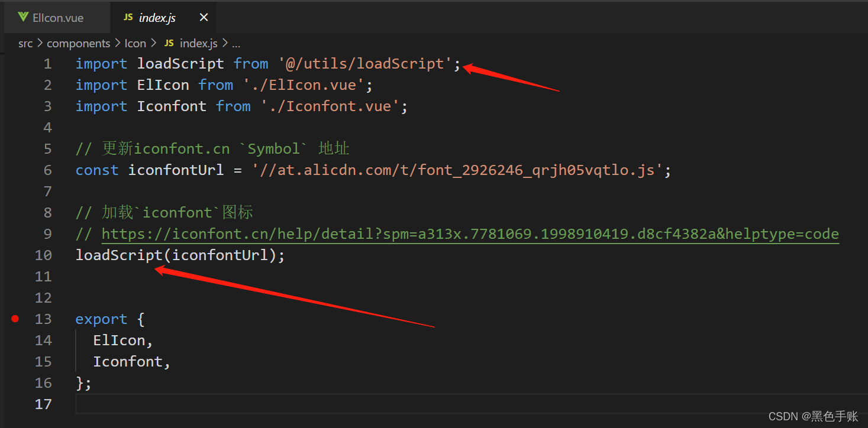Viewport: 868px width, 428px height.
Task: Open the src breadcrumb dropdown
Action: point(25,43)
